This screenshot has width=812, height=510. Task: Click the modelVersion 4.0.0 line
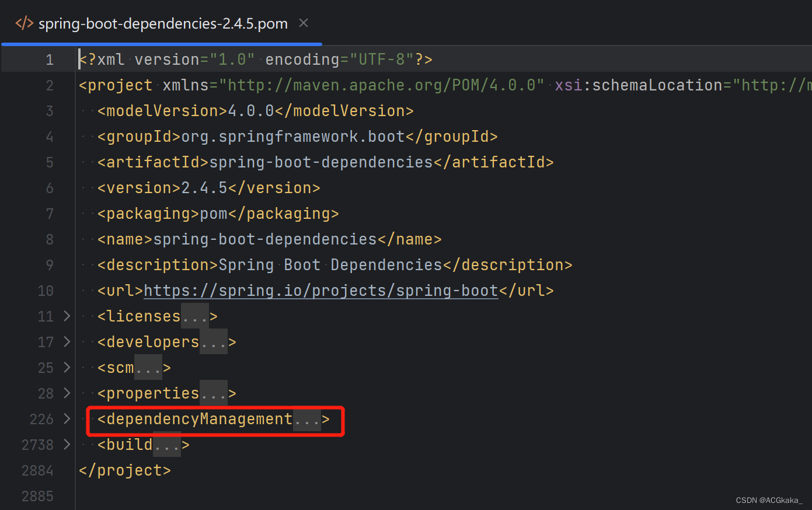coord(256,111)
